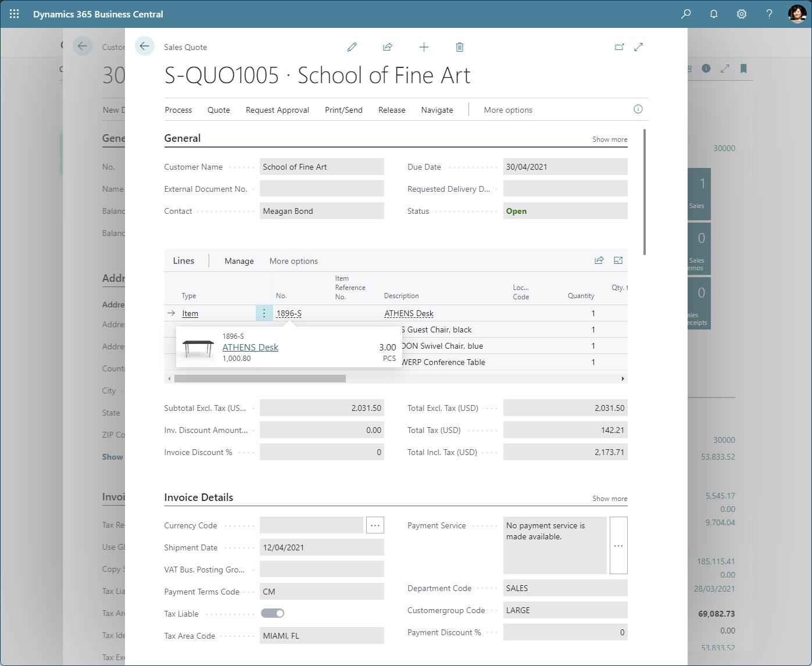Disable the Tax Liable toggle
Screen dimensions: 812x666
[x=273, y=613]
